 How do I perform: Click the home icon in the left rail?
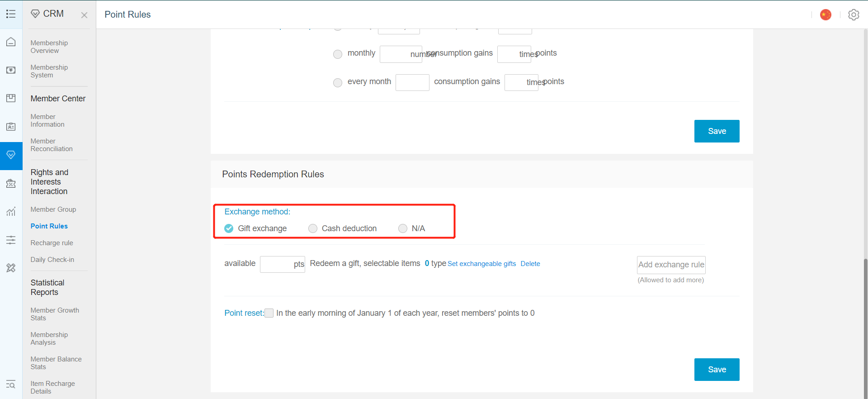pyautogui.click(x=11, y=42)
